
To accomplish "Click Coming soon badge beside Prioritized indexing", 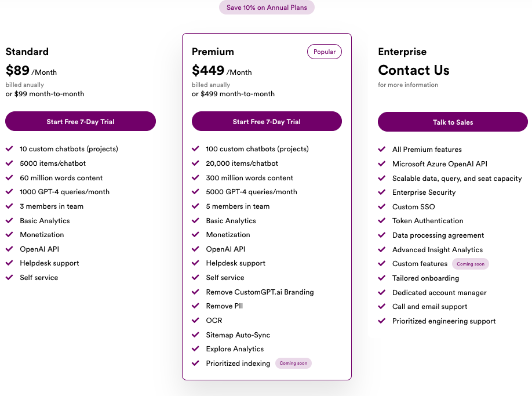I will click(x=293, y=363).
